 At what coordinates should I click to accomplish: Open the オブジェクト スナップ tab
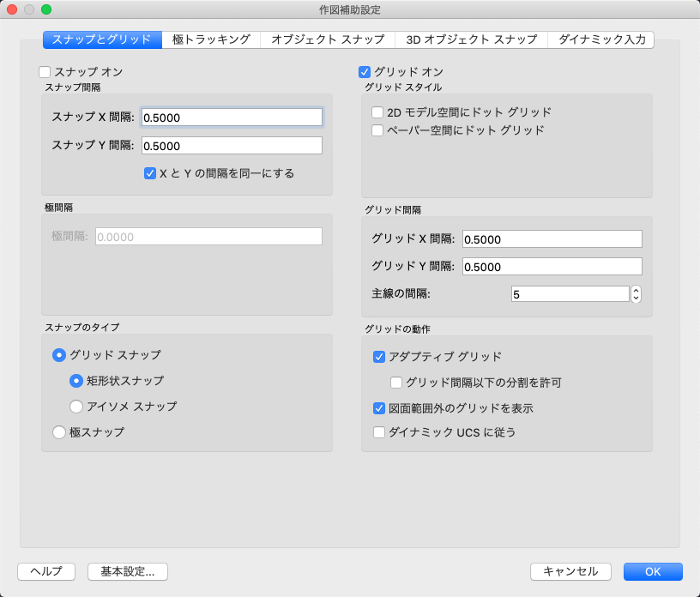pos(327,39)
